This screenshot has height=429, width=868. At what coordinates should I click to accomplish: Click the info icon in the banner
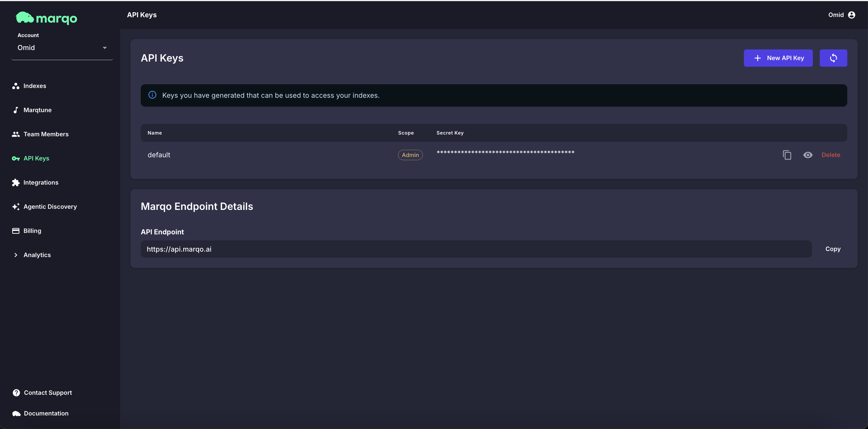click(152, 95)
